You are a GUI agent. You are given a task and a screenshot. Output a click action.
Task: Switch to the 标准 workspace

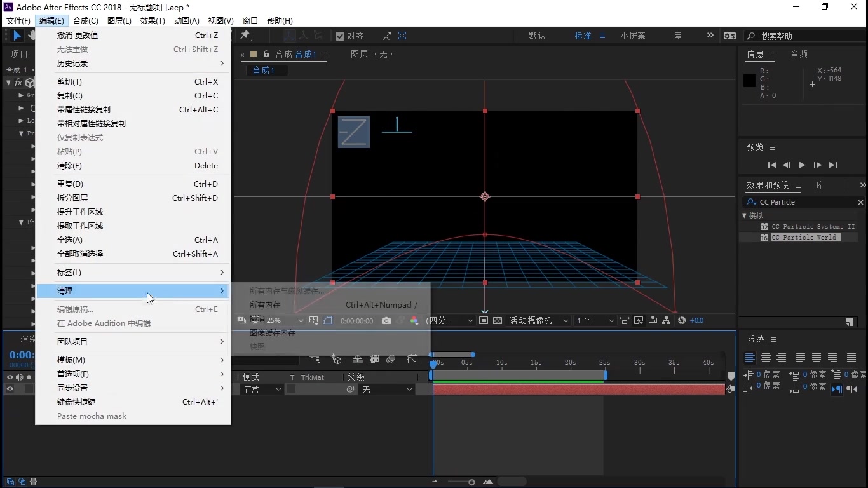point(583,36)
